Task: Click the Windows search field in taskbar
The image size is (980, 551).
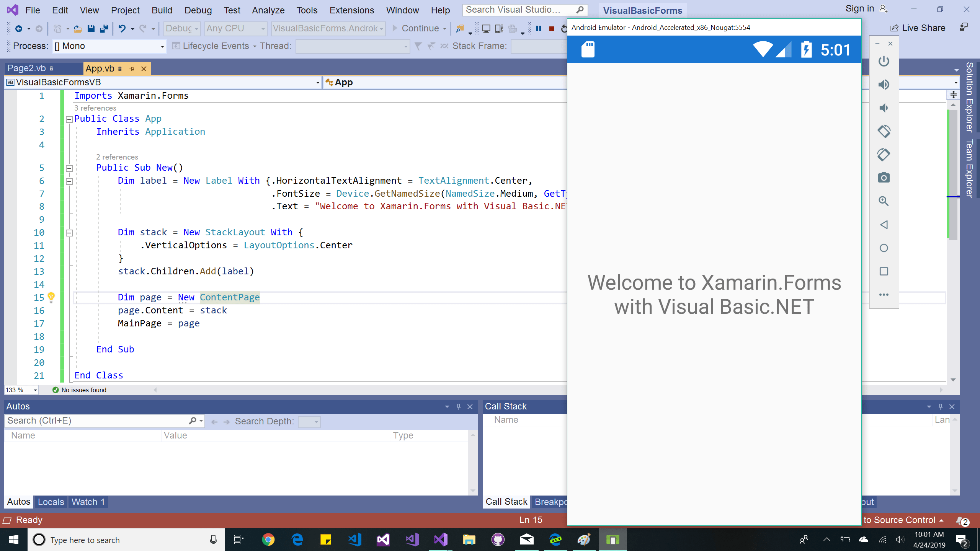Action: point(115,540)
